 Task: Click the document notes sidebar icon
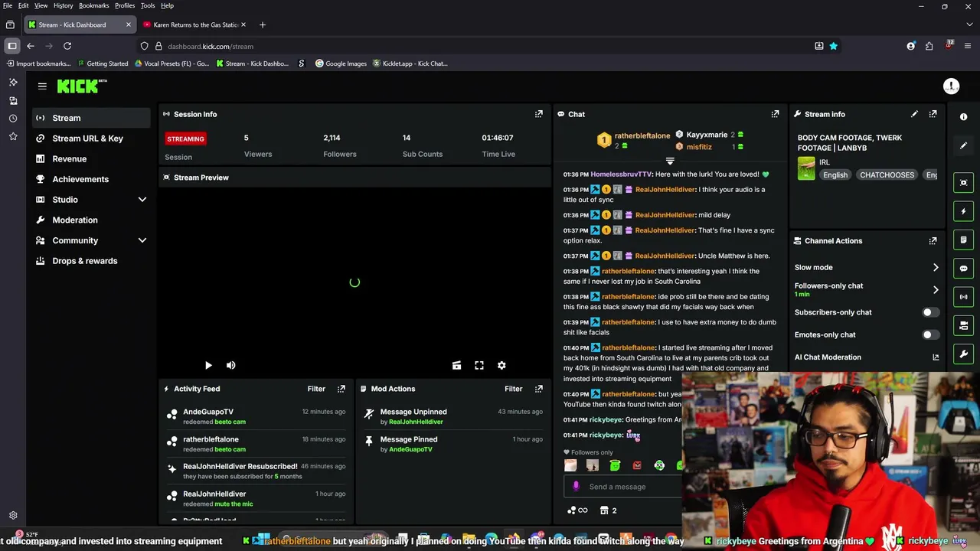[963, 240]
